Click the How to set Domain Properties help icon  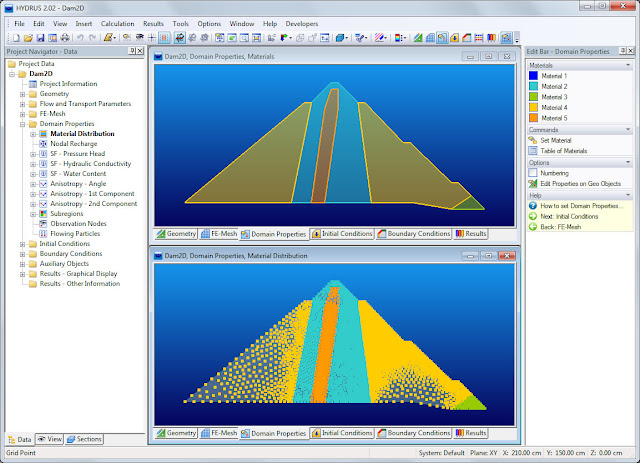tap(533, 205)
